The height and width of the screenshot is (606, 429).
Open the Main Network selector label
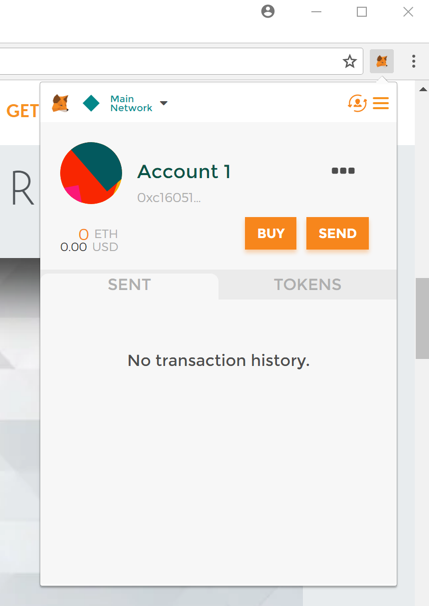(x=131, y=103)
